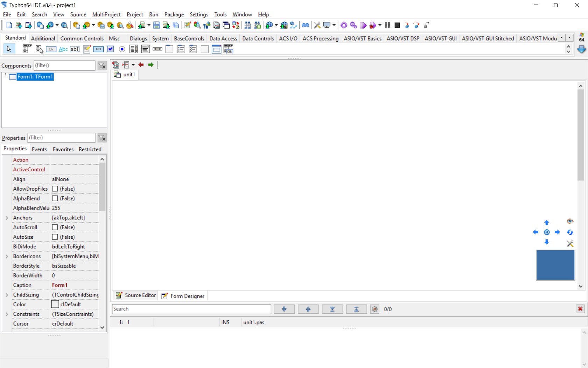Click the Color property clDefault swatch
The height and width of the screenshot is (368, 588).
[55, 305]
